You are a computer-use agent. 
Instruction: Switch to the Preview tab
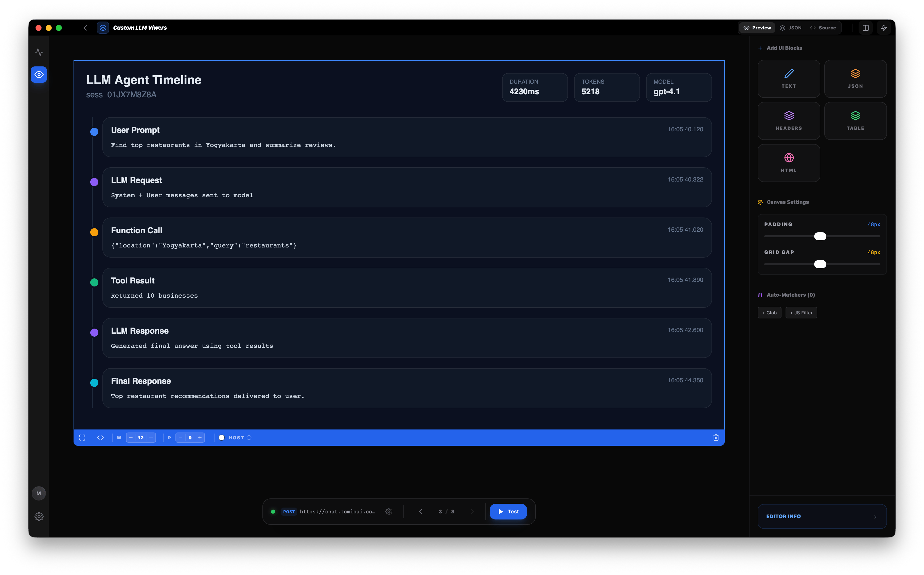tap(757, 28)
